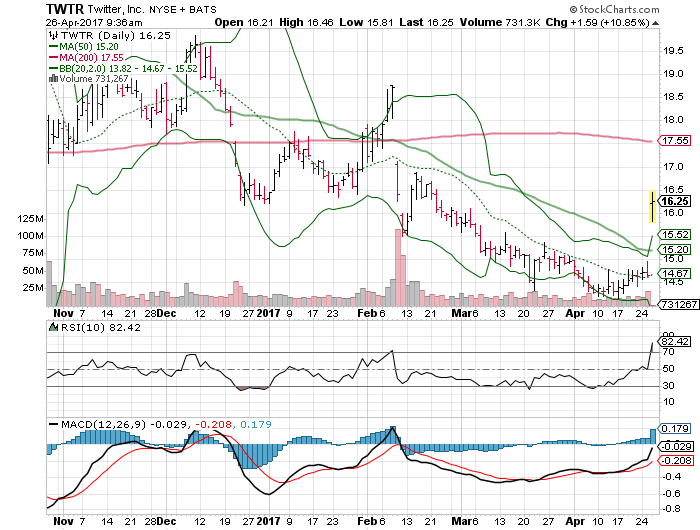
Task: Click the 15.20 MA(50) price tag
Action: (x=676, y=250)
